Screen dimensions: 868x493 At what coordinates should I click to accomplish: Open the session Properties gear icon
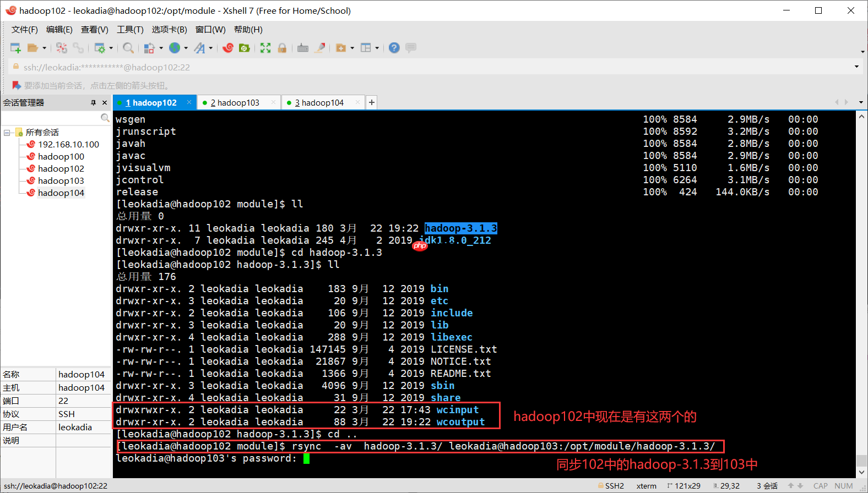click(100, 48)
